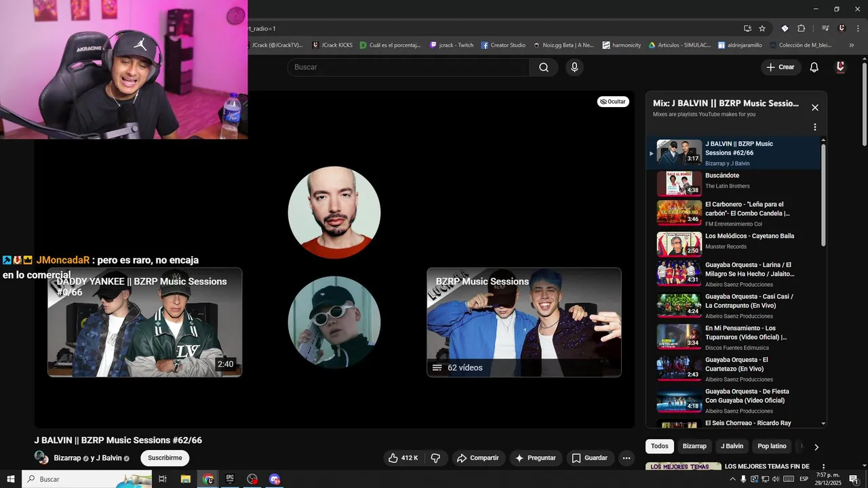This screenshot has height=488, width=868.
Task: Open Windows Start menu
Action: point(11,479)
